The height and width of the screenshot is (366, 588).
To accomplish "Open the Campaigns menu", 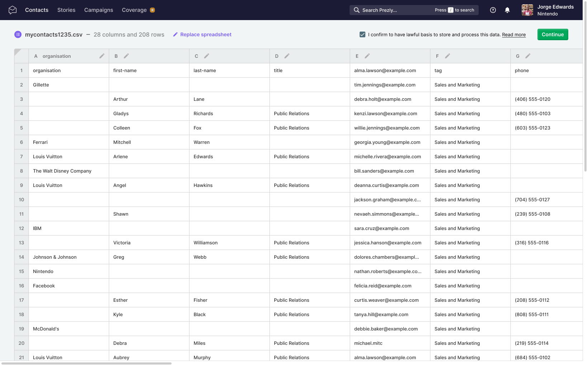I will 99,10.
